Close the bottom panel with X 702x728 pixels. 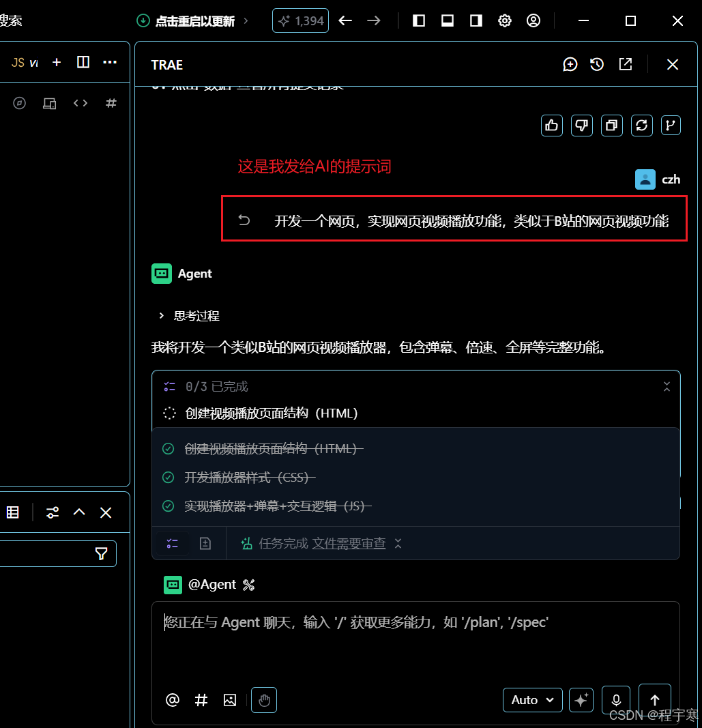[106, 512]
